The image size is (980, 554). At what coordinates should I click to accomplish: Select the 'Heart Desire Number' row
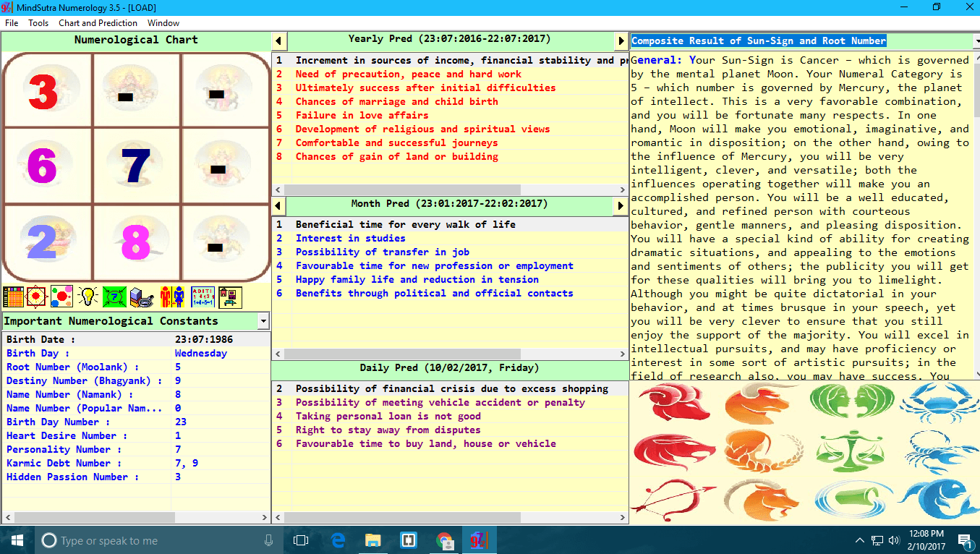point(136,436)
